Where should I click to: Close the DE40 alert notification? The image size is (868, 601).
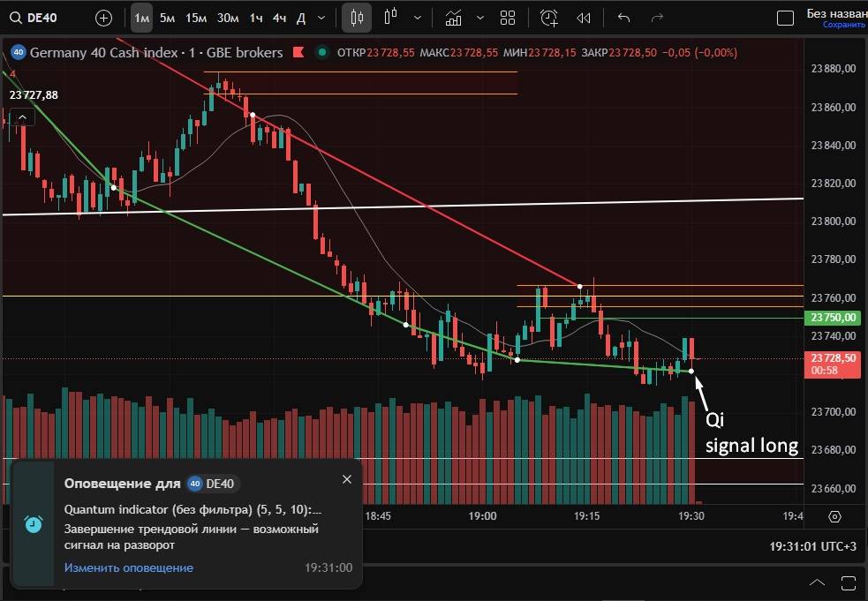[347, 479]
